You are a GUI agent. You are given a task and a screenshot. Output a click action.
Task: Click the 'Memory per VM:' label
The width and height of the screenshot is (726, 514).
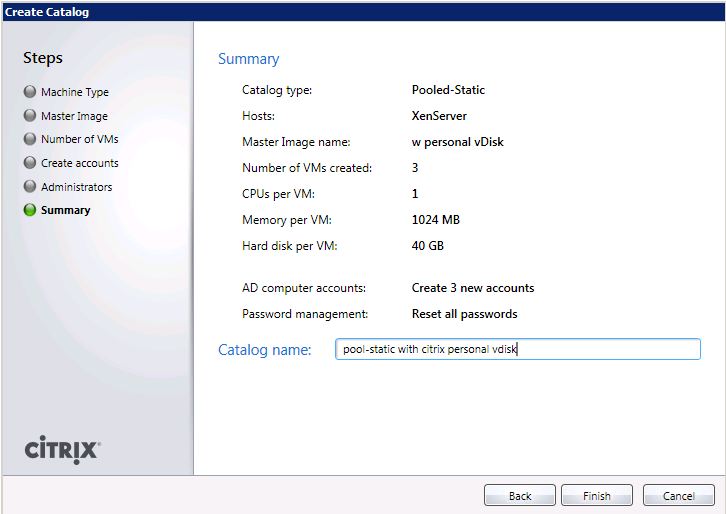(x=287, y=220)
